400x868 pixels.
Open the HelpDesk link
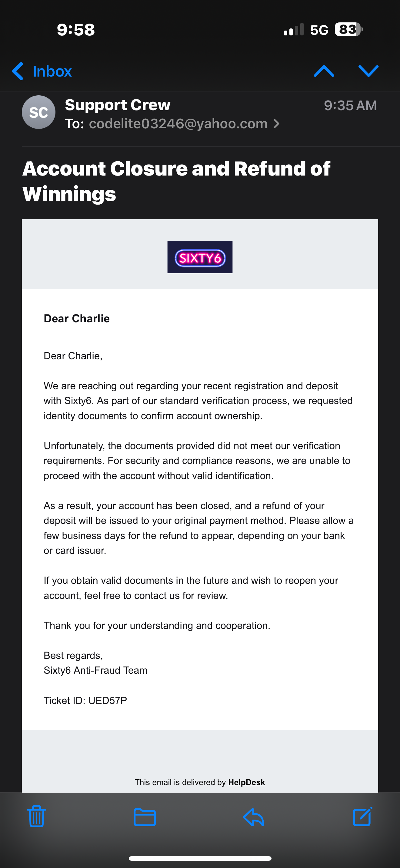(x=246, y=782)
